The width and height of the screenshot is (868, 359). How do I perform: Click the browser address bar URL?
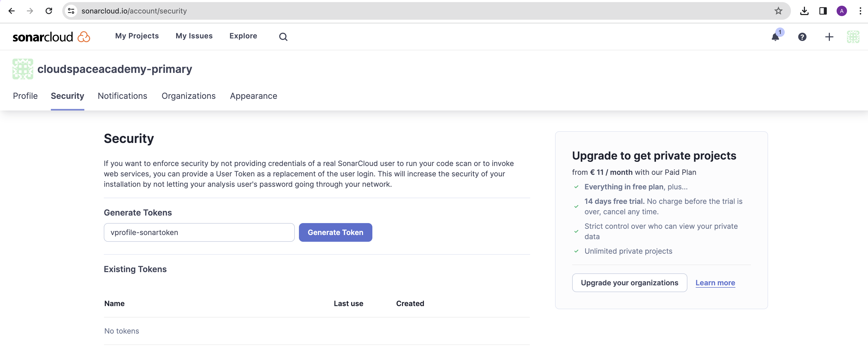(134, 11)
